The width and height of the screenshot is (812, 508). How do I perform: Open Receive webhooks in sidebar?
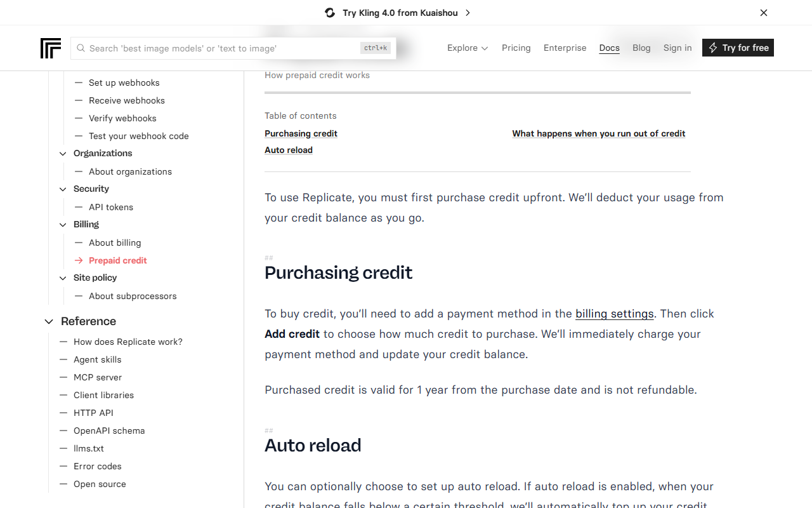coord(127,100)
